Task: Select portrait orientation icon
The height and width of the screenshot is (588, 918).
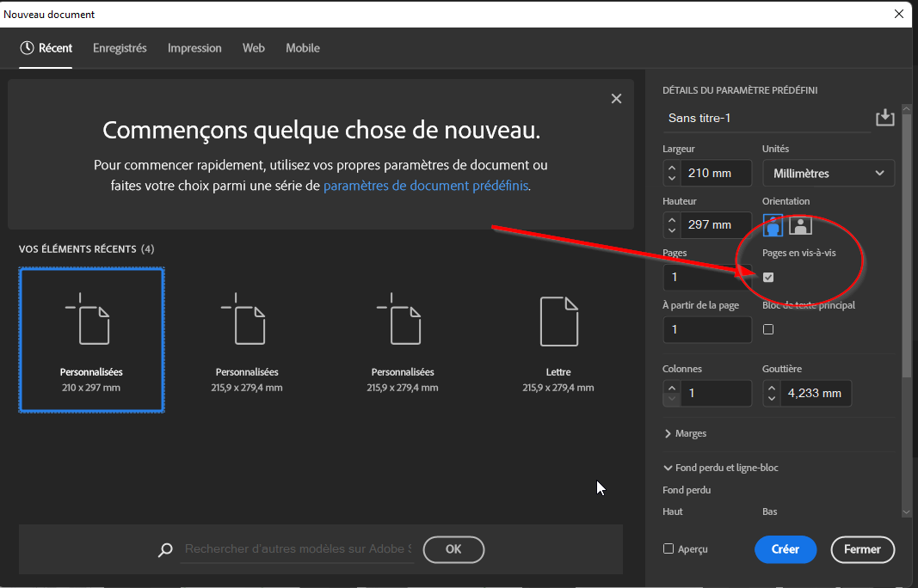Action: [773, 225]
